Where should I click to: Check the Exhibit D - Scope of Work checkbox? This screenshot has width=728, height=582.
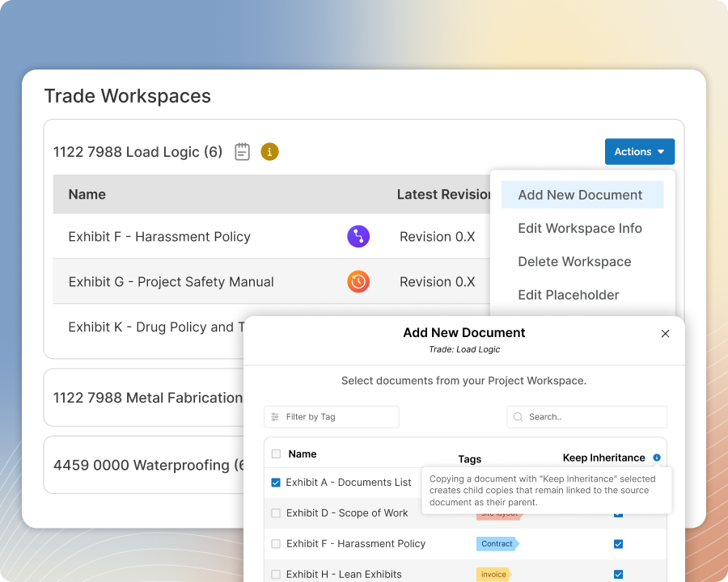276,513
